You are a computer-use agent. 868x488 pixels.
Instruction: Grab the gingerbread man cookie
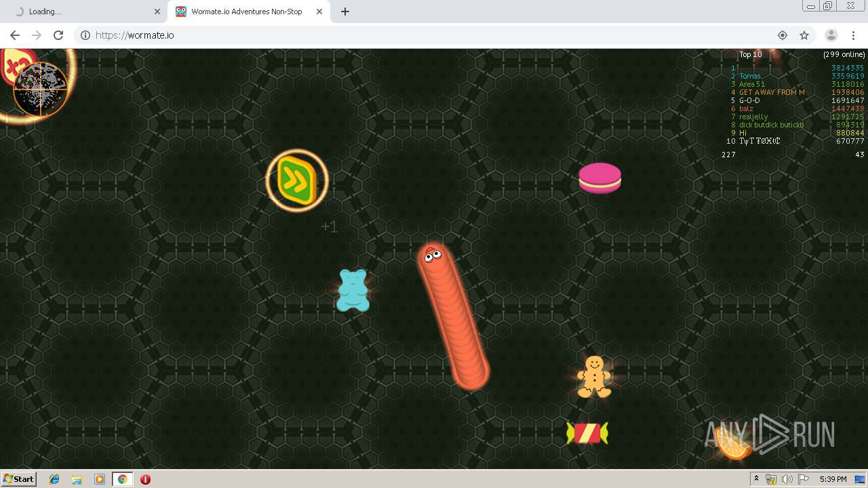pos(594,377)
